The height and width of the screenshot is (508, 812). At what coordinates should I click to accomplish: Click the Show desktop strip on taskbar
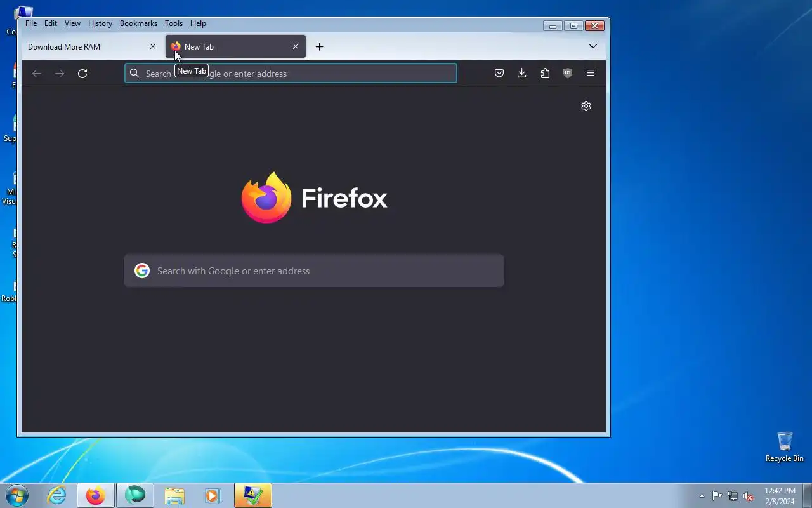[x=807, y=495]
